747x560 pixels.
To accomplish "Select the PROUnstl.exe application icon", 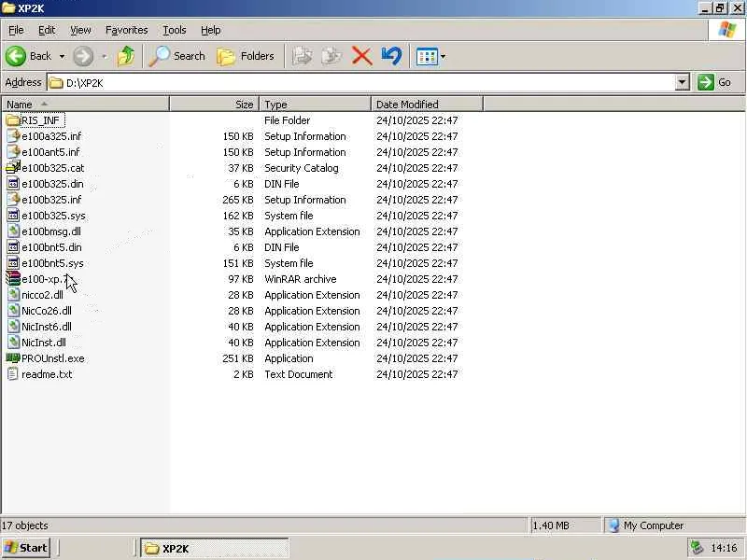I will click(x=13, y=358).
